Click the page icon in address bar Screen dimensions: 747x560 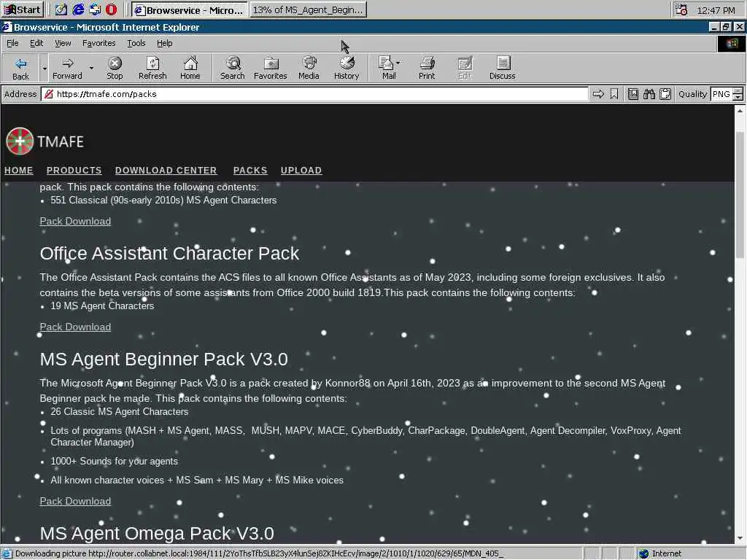[49, 94]
